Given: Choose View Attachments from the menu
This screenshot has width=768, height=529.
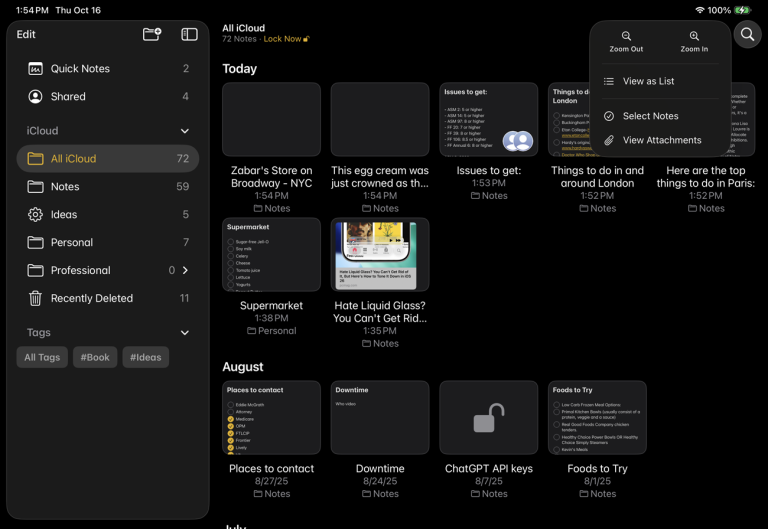Looking at the screenshot, I should (x=661, y=140).
